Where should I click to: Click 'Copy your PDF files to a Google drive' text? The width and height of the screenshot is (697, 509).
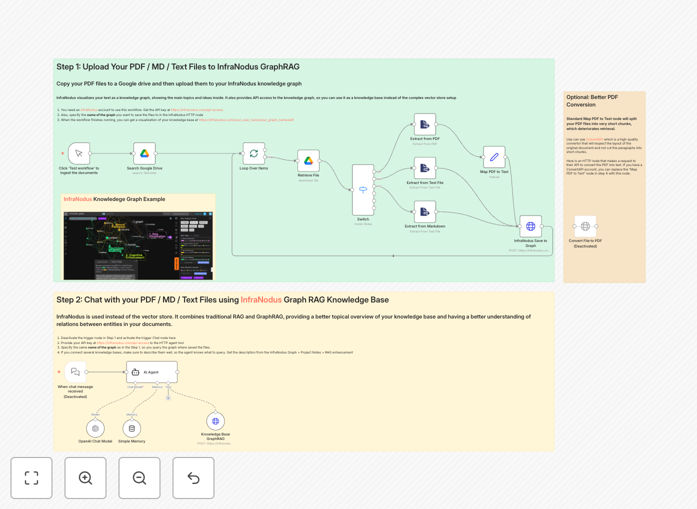179,84
